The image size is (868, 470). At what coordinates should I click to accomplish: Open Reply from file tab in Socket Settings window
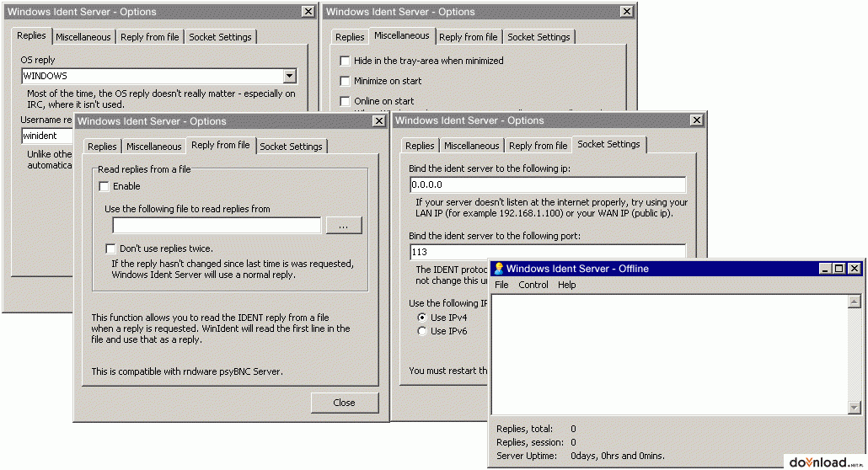pos(538,146)
